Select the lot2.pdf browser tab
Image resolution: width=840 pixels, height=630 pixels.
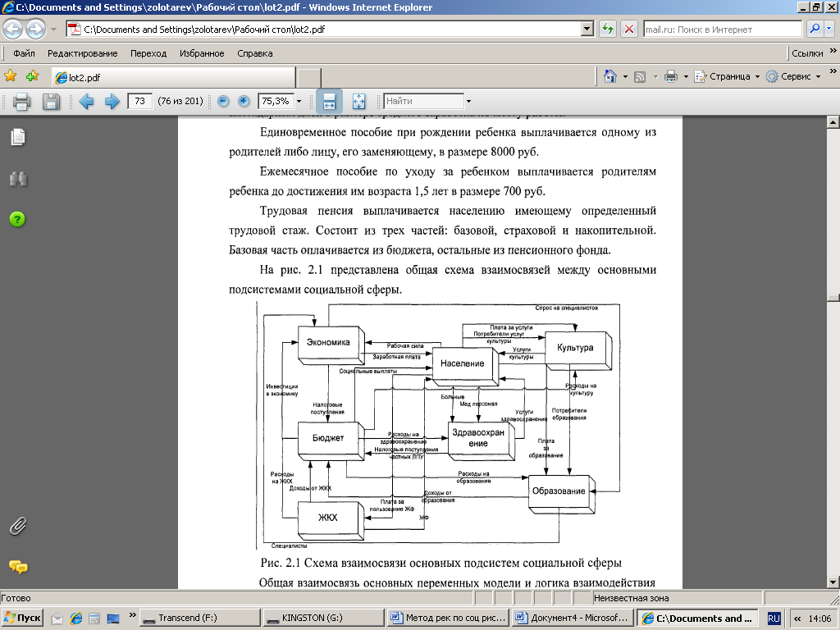173,77
